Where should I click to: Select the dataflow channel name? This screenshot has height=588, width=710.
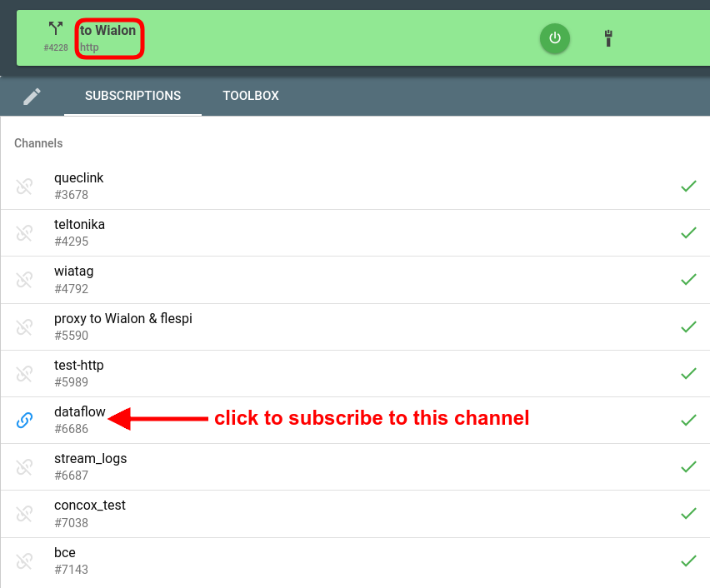(80, 412)
